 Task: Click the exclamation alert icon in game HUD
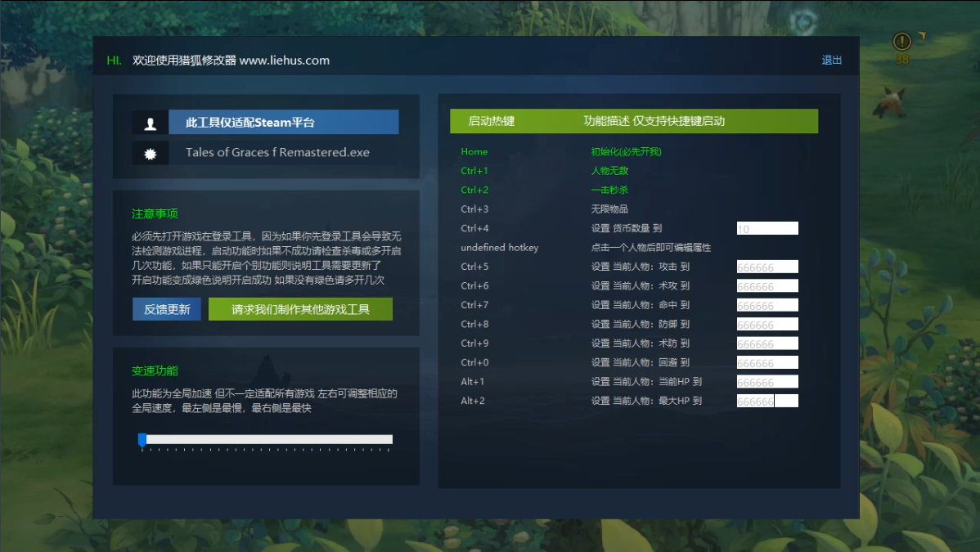click(x=901, y=41)
